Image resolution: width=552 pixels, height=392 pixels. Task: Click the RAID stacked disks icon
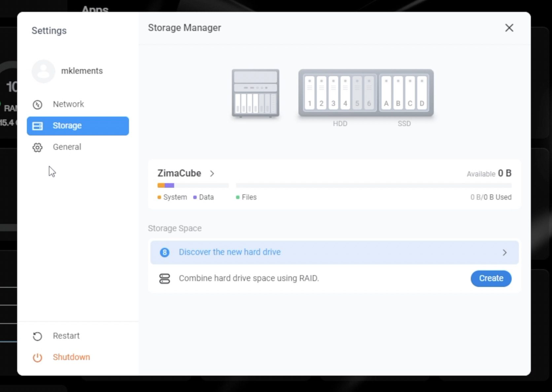point(164,278)
